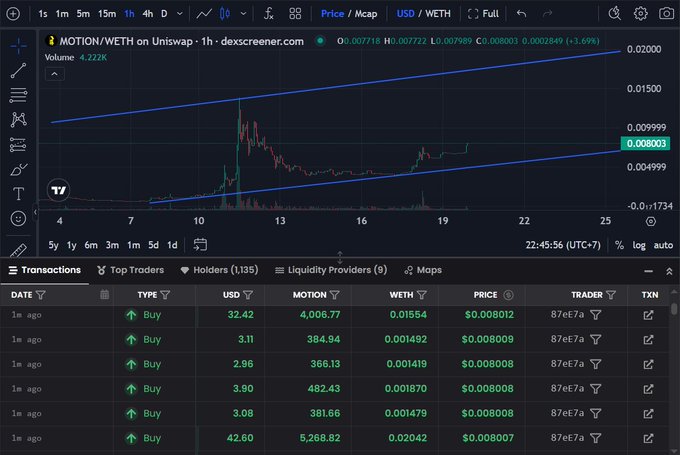Toggle log scale mode

pyautogui.click(x=639, y=245)
